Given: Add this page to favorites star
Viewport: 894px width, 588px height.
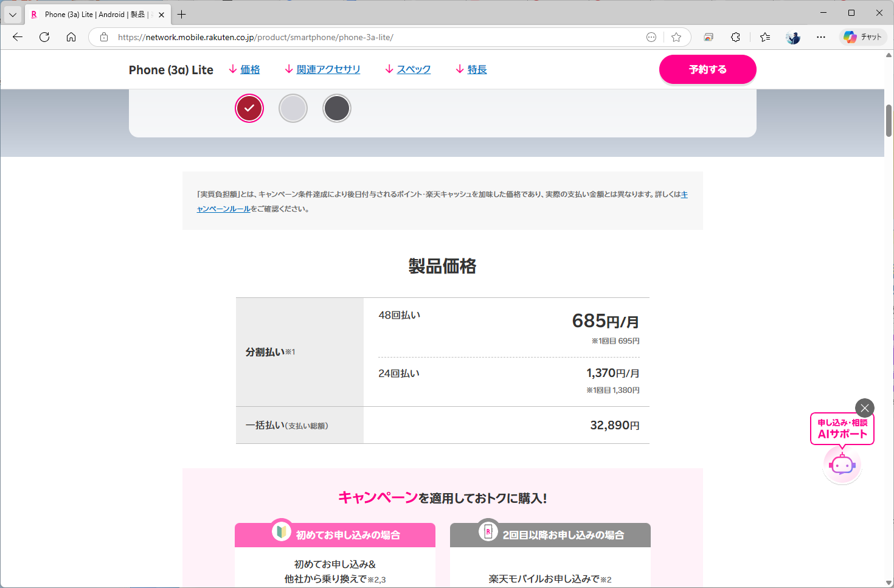Looking at the screenshot, I should (676, 37).
